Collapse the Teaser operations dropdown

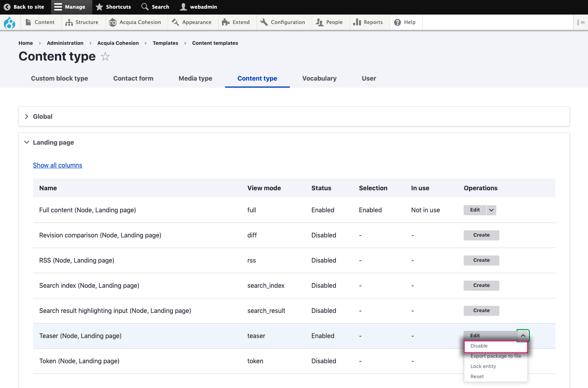523,336
